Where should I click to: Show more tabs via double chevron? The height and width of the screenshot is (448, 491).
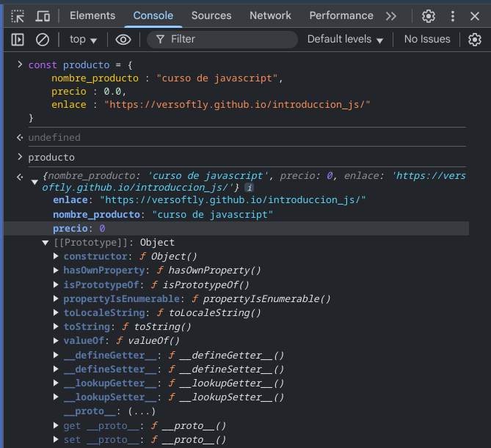tap(391, 16)
